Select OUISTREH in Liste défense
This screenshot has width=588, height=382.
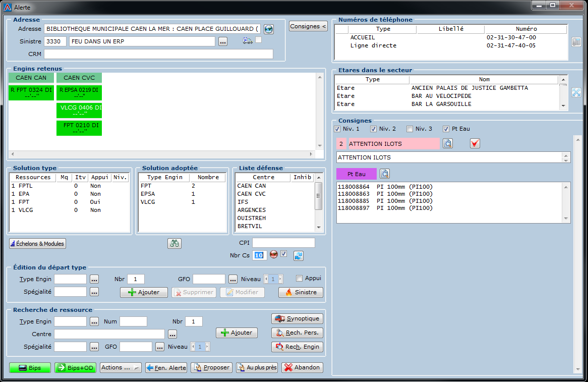click(x=274, y=218)
